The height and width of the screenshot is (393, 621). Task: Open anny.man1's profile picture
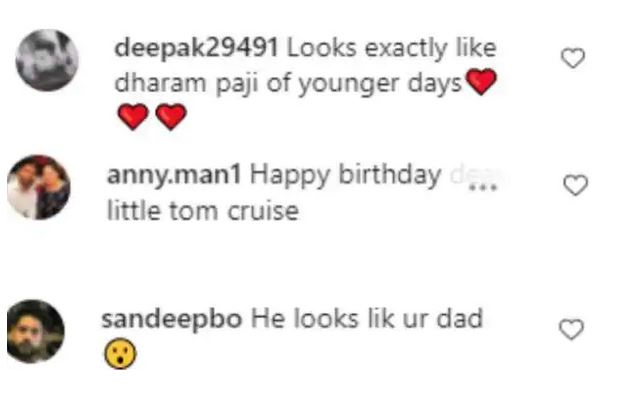[39, 187]
